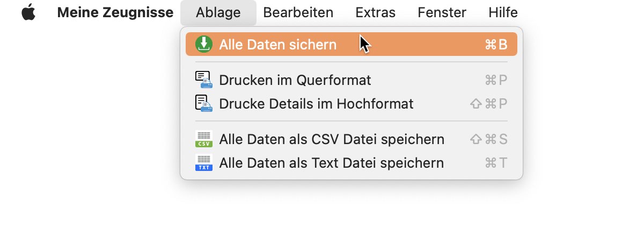Image resolution: width=644 pixels, height=229 pixels.
Task: Click the ⇧⌘S shortcut next to CSV export
Action: pos(488,139)
